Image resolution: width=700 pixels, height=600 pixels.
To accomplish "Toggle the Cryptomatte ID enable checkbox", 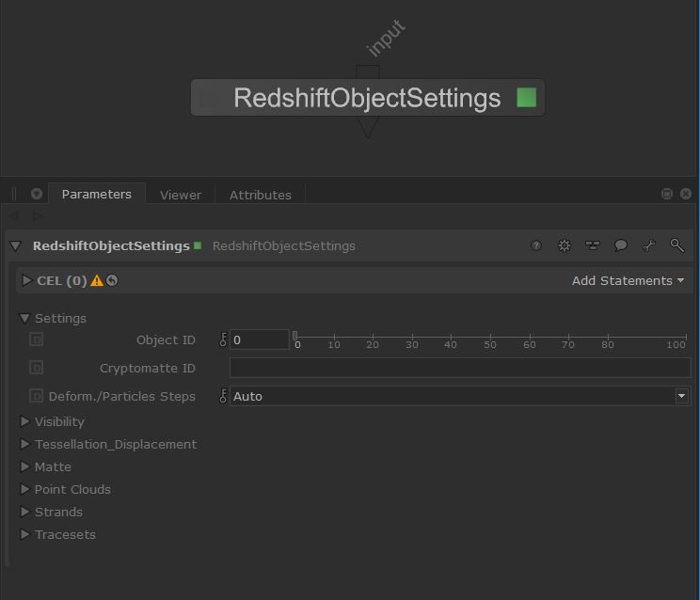I will pos(36,368).
